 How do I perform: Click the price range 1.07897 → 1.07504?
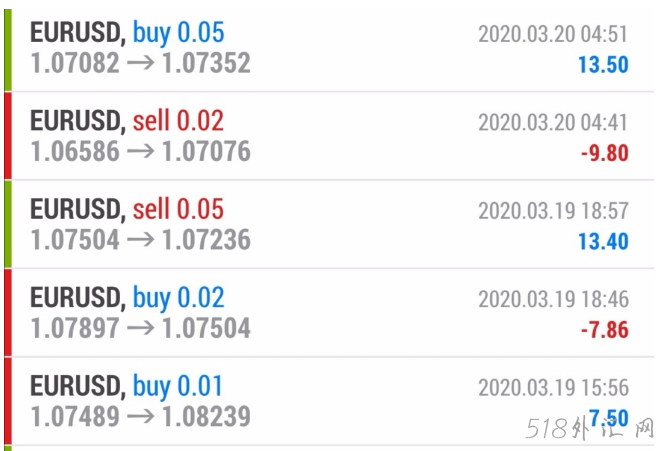click(140, 328)
